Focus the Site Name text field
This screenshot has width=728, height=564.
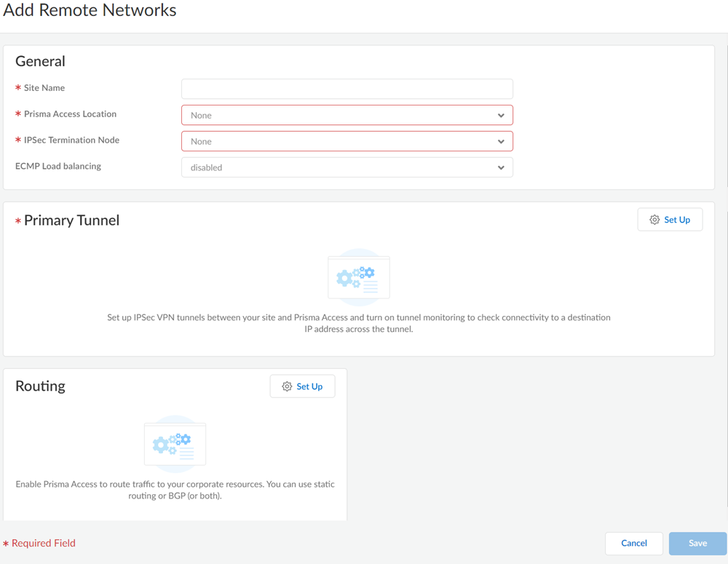pyautogui.click(x=347, y=89)
